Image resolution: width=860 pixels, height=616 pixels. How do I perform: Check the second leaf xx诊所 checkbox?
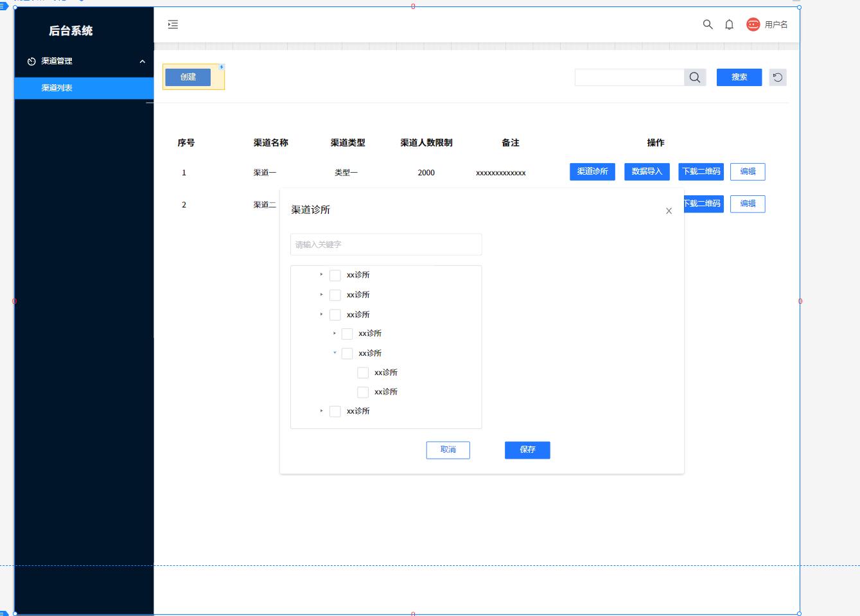(x=363, y=392)
